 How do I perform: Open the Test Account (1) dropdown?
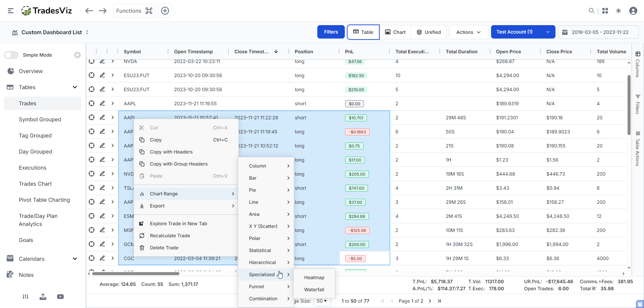(523, 32)
